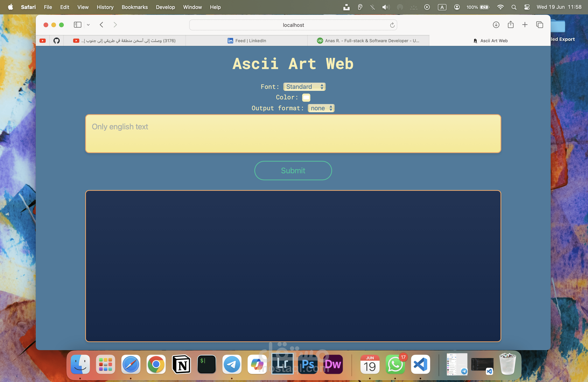Switch to the Feed | LinkedIn tab

pos(247,40)
